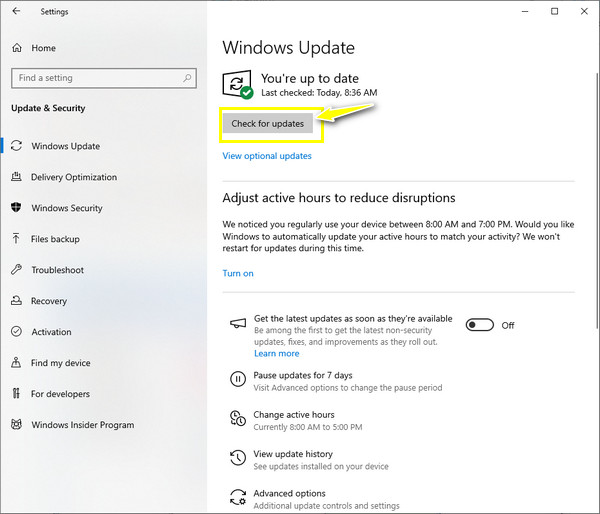600x514 pixels.
Task: Click the Recovery sidebar icon
Action: 16,300
